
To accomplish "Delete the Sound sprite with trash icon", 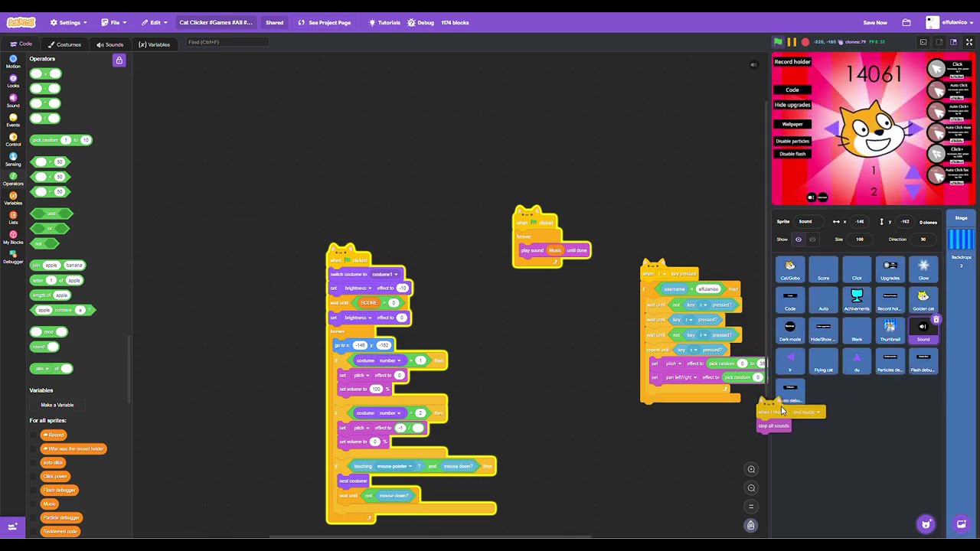I will pos(936,320).
